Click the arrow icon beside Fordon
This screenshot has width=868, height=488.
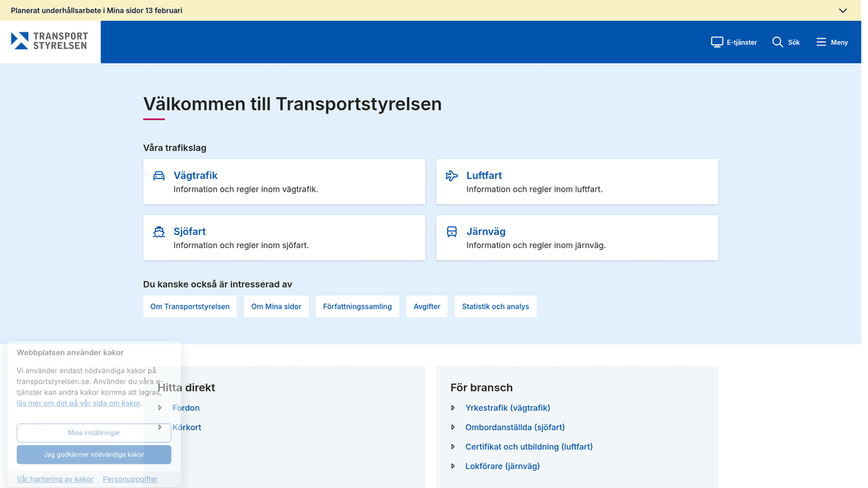pos(161,408)
